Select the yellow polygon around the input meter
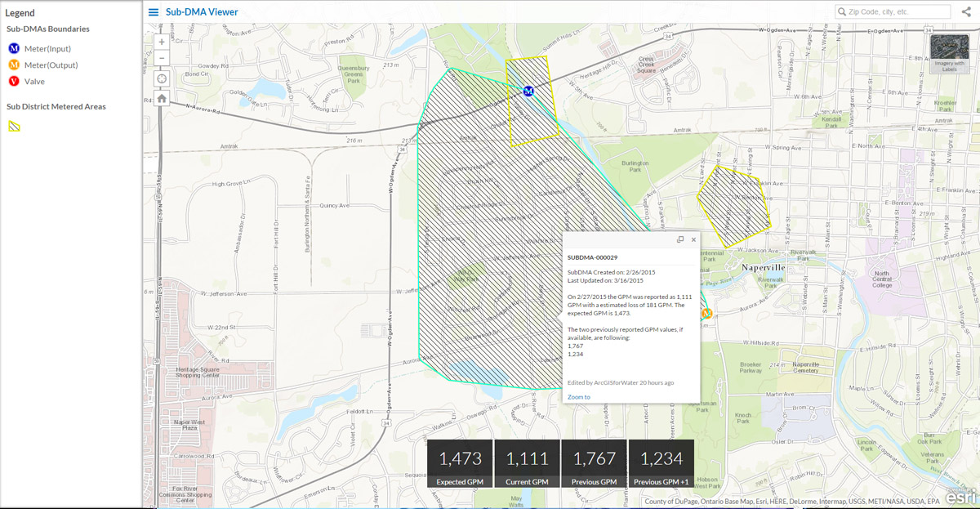This screenshot has height=509, width=980. (532, 101)
